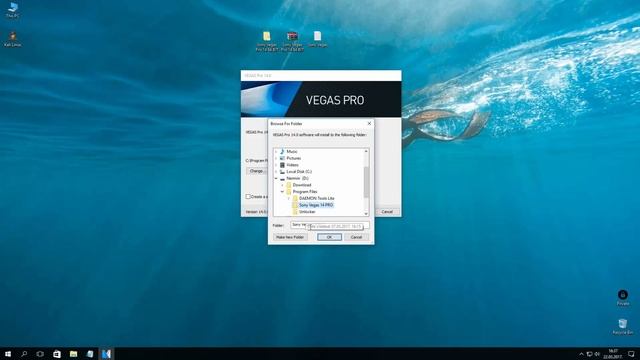This screenshot has height=360, width=640.
Task: Select the Sony Vegas text file icon
Action: (x=318, y=39)
